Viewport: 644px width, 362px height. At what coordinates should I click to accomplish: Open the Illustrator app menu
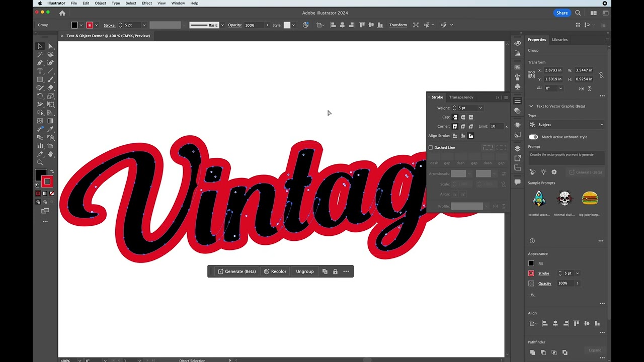[x=56, y=3]
